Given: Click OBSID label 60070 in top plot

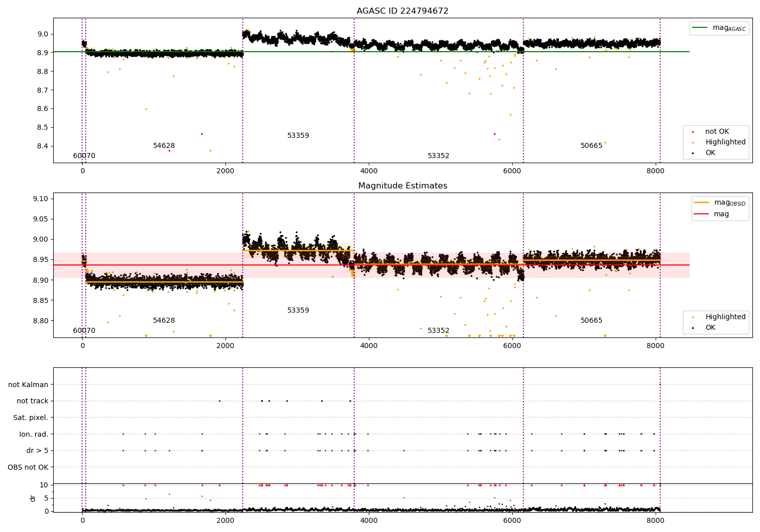Looking at the screenshot, I should 84,156.
